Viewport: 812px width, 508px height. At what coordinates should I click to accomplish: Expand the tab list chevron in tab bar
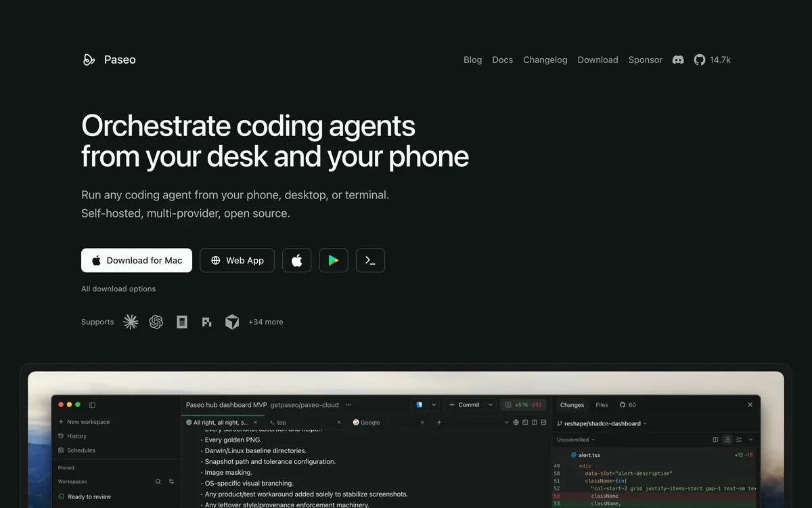point(507,422)
